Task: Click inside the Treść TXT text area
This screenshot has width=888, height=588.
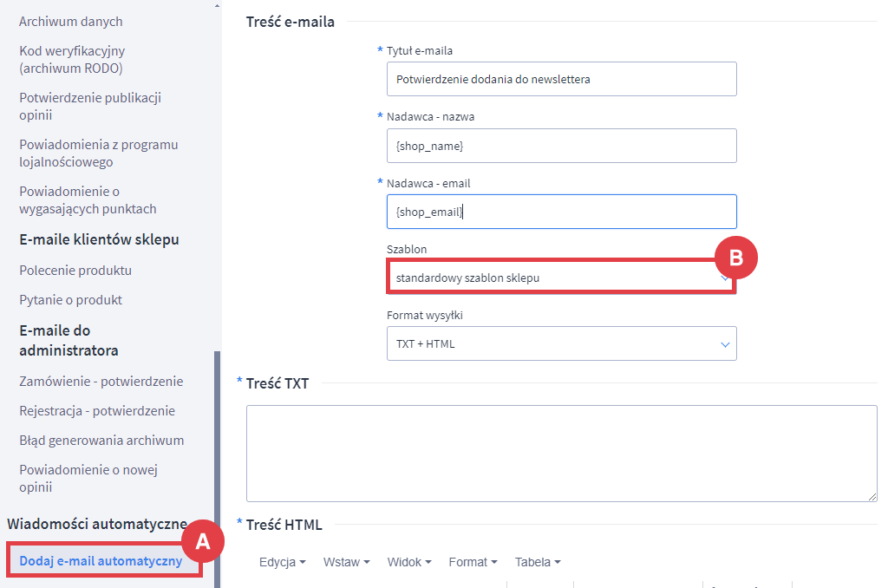Action: (560, 453)
